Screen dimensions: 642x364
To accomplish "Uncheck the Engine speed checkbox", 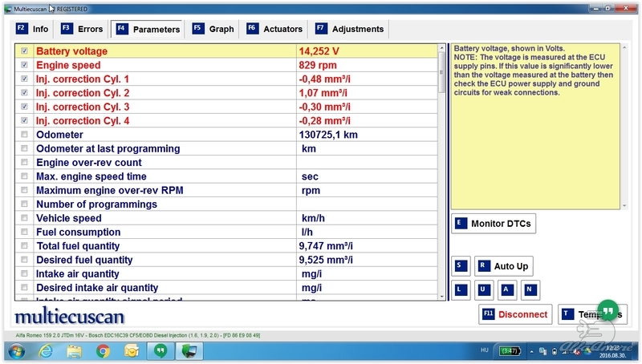I will pos(24,65).
